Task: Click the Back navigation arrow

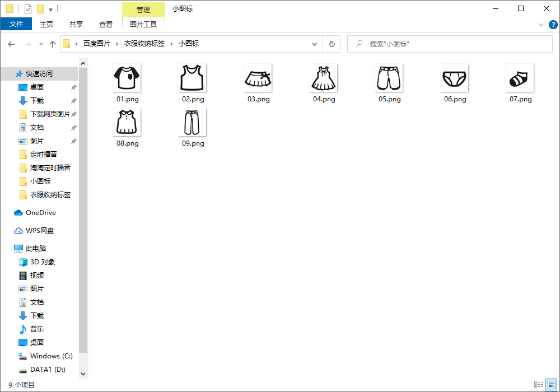Action: pyautogui.click(x=11, y=44)
